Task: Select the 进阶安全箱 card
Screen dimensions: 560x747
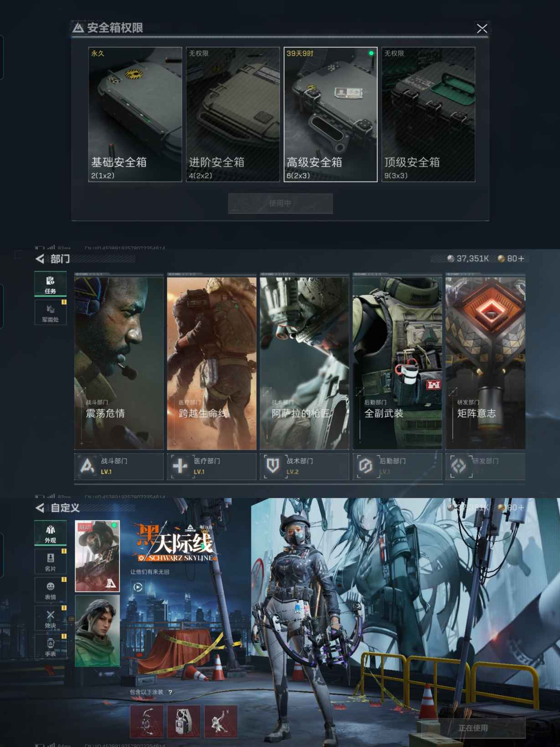Action: (x=232, y=114)
